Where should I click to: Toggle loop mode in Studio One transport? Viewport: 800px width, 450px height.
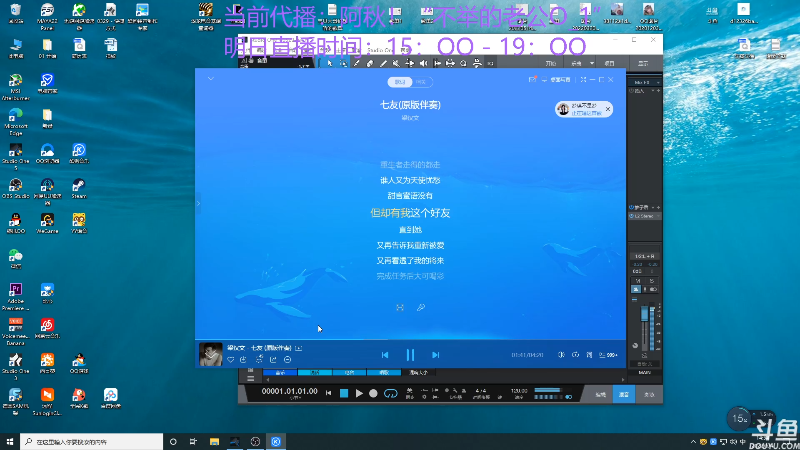tap(390, 393)
